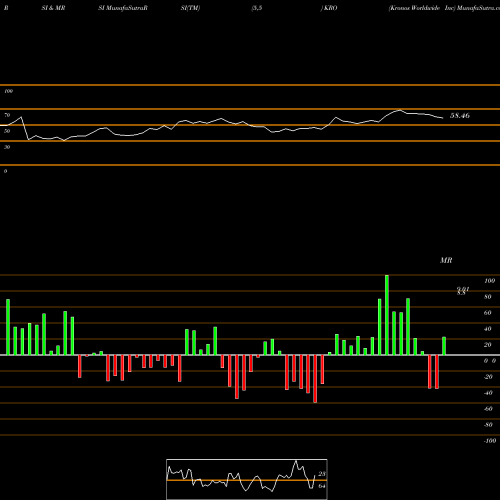Click the RSI axis label 70
This screenshot has height=500, width=500.
point(7,115)
